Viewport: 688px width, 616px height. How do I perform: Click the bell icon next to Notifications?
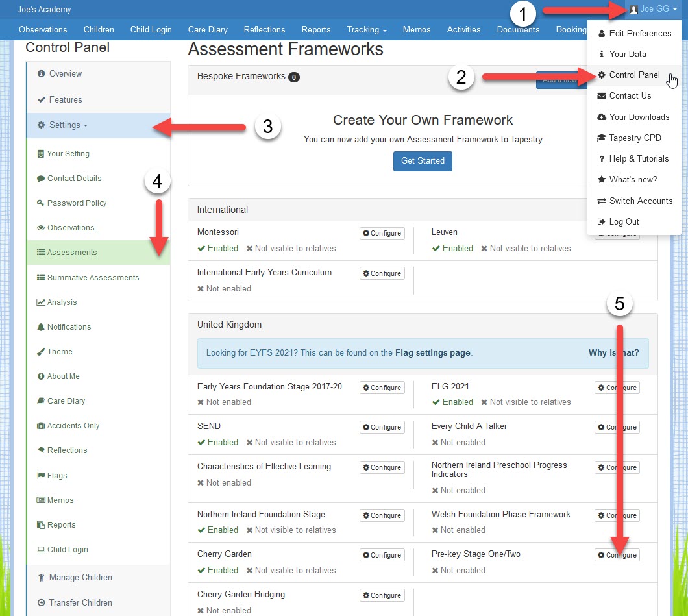tap(41, 327)
